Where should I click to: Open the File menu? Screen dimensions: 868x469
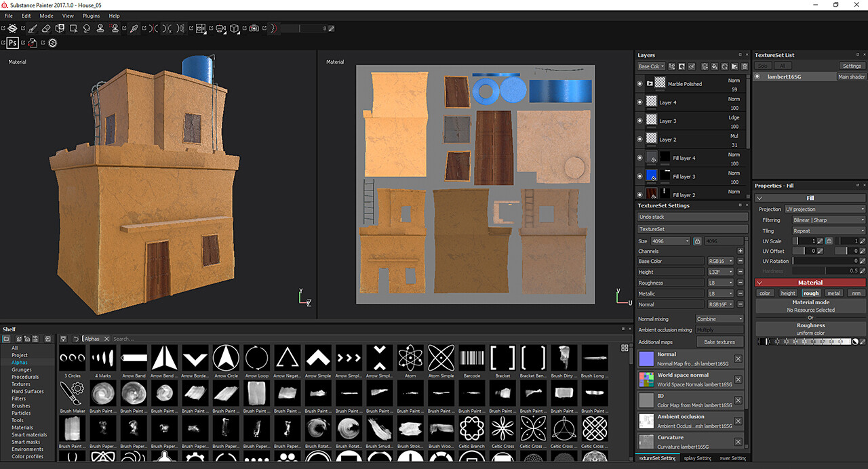tap(9, 16)
